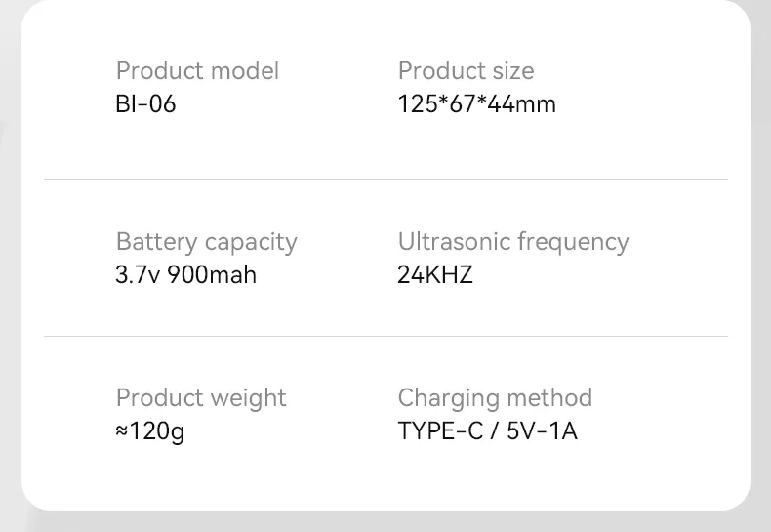
Task: Click the "Product model" label
Action: pyautogui.click(x=197, y=71)
